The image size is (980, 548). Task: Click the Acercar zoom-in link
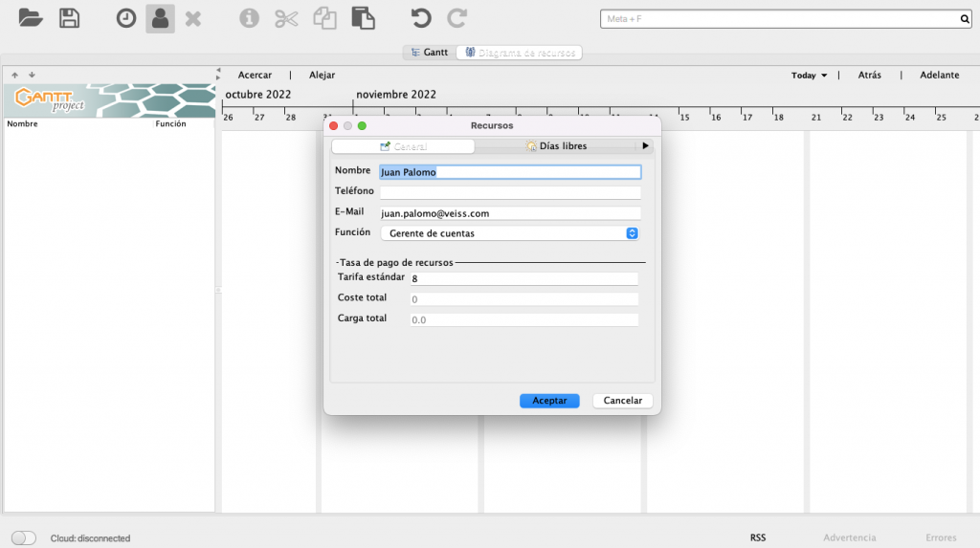coord(255,75)
